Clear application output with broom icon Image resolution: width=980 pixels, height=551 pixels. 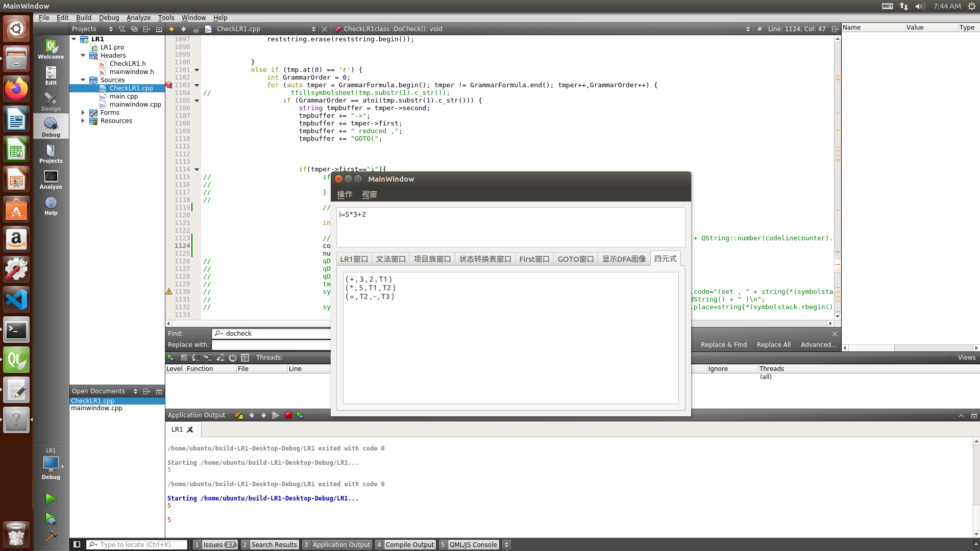coord(239,415)
